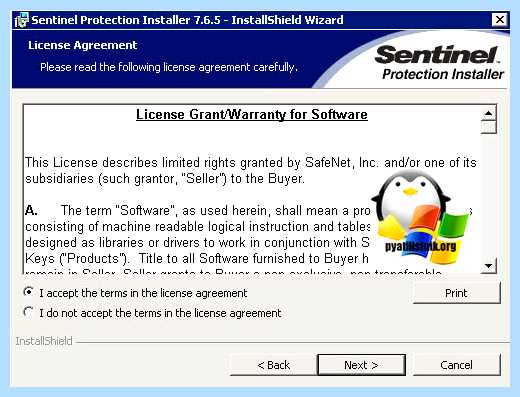Select "I do not accept the terms" option

pos(29,313)
